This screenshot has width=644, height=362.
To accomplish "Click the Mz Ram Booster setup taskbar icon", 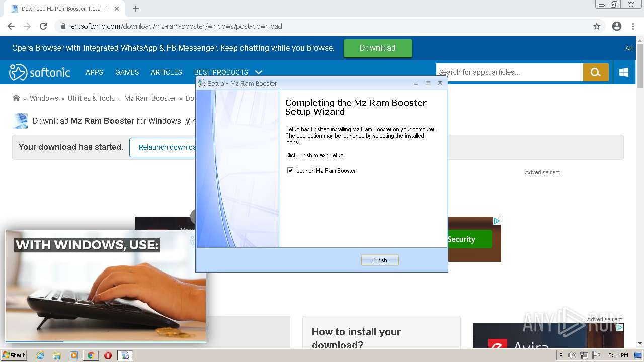I will 125,355.
